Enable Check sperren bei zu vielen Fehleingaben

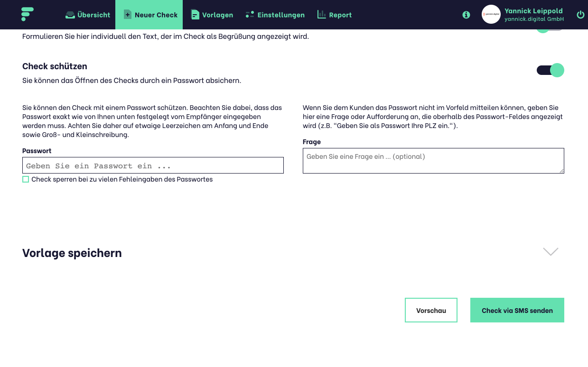point(26,179)
